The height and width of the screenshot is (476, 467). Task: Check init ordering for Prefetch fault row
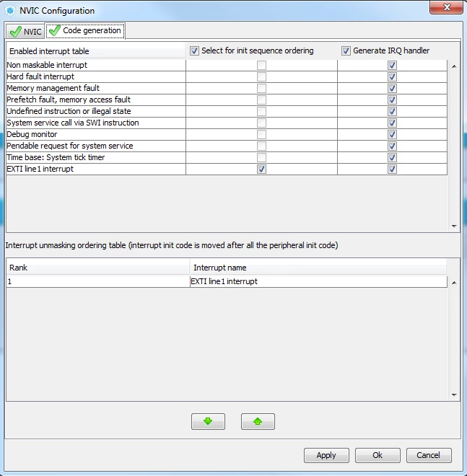261,100
